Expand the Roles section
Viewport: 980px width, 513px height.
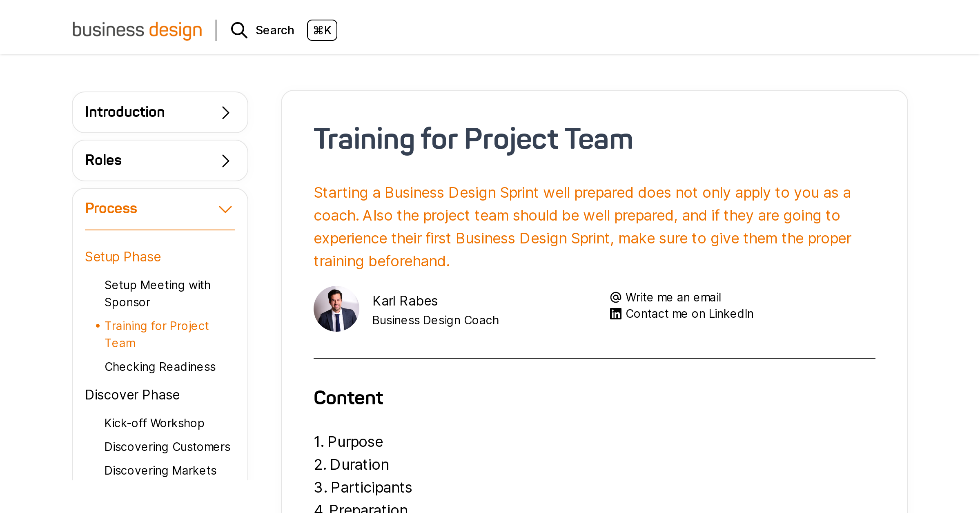[x=160, y=161]
